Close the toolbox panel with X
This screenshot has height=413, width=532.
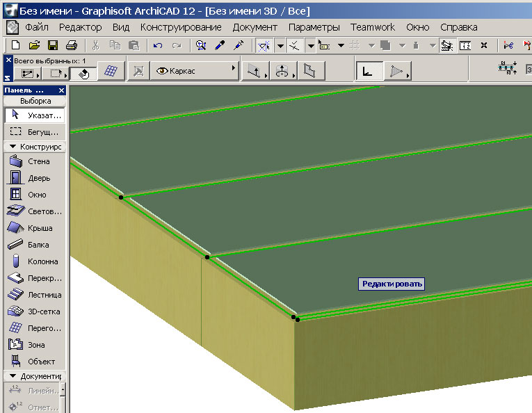pos(61,90)
